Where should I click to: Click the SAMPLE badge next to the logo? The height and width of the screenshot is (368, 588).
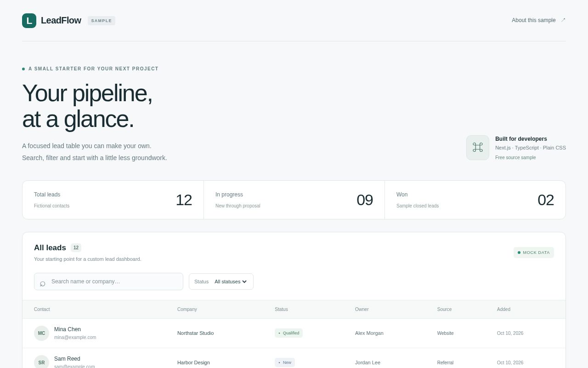pos(102,21)
